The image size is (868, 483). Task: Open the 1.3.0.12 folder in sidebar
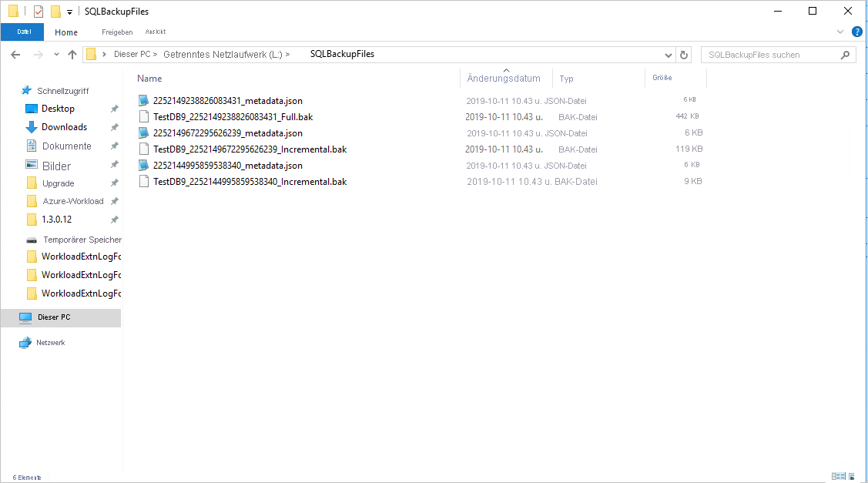(56, 220)
